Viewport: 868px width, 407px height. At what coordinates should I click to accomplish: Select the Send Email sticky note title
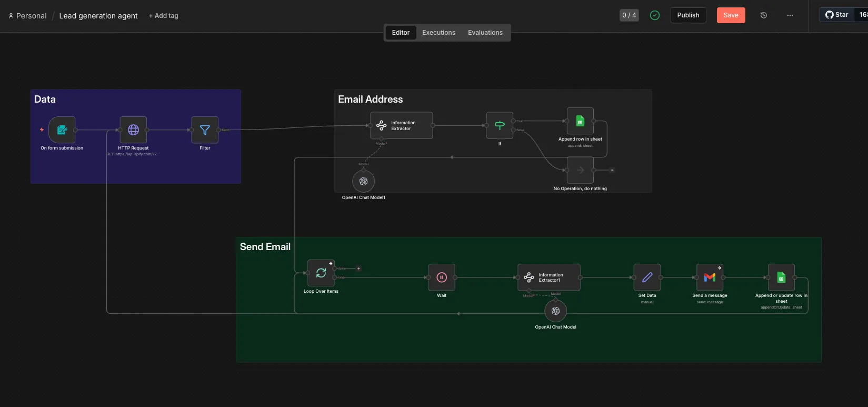(265, 247)
